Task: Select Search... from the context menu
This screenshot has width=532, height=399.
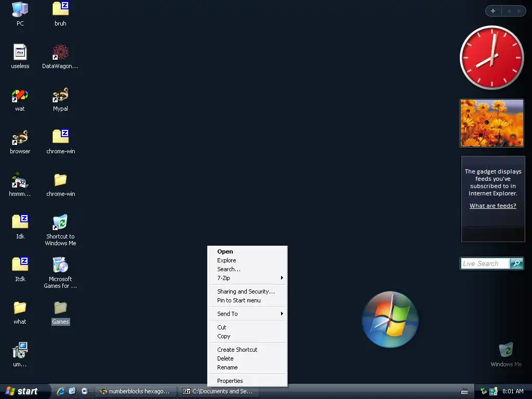Action: (247, 269)
